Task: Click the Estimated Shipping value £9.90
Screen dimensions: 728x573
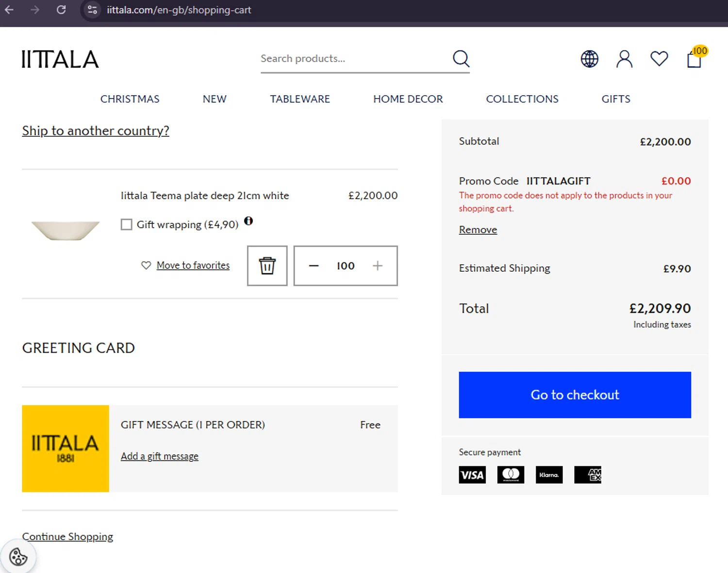Action: tap(677, 268)
